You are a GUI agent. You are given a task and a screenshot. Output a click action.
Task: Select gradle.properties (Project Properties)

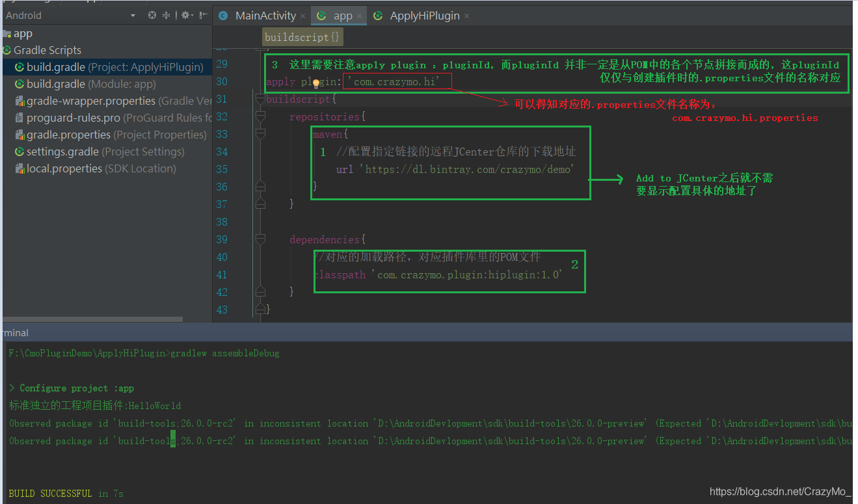(x=106, y=135)
